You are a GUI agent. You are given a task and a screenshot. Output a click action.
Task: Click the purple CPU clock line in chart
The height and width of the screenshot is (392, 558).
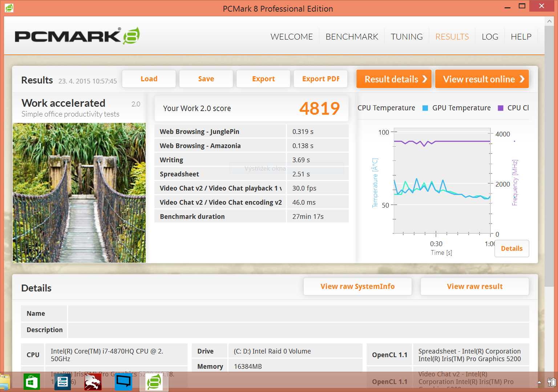(461, 141)
